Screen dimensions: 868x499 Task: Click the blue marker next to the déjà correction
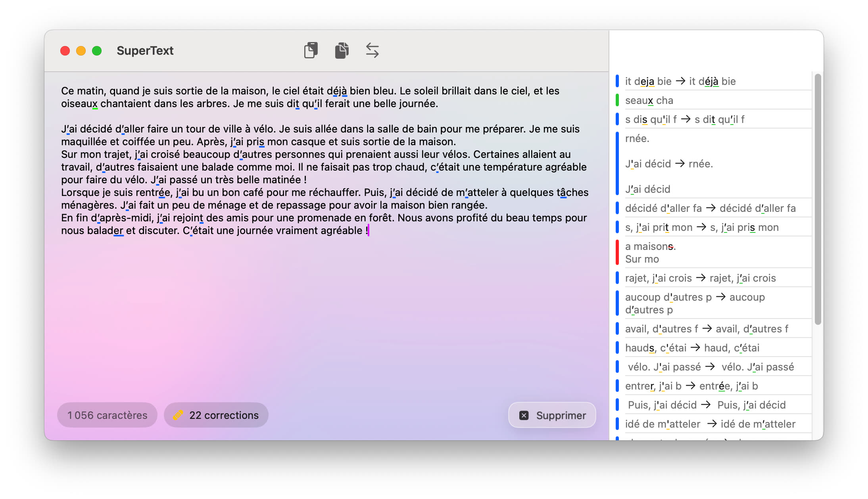[x=617, y=81]
